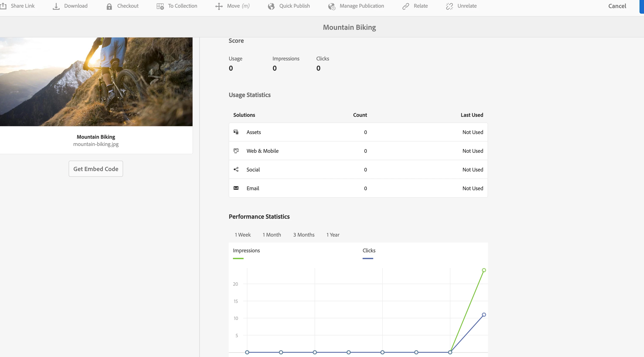Click the Quick Publish globe icon

tap(271, 6)
